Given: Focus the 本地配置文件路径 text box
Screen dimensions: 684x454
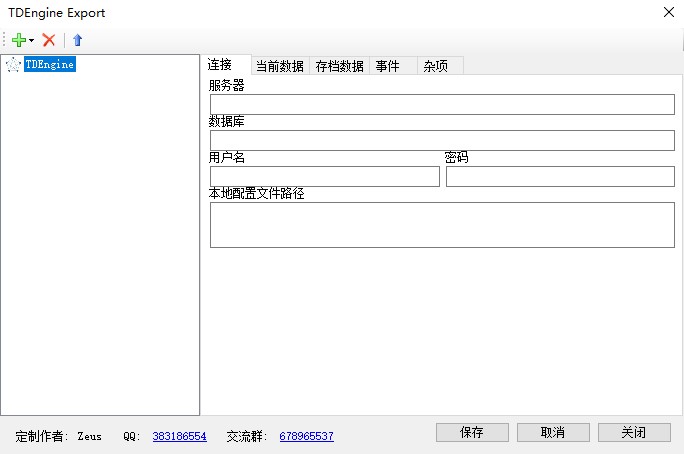Looking at the screenshot, I should click(442, 225).
